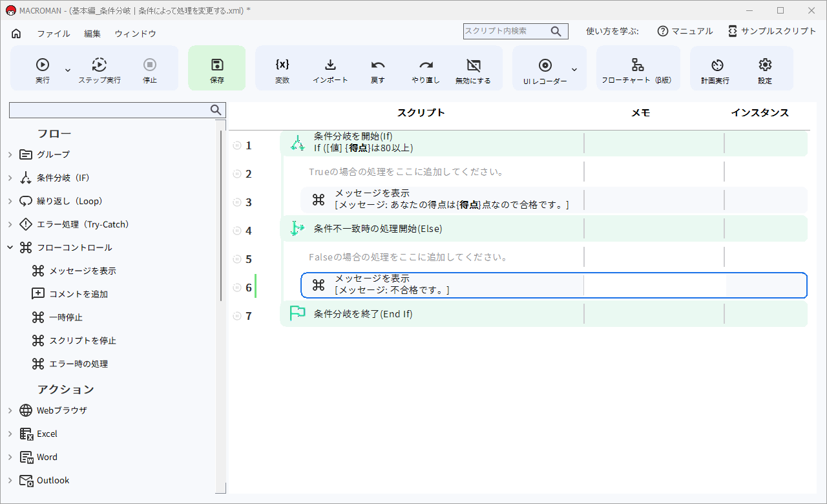The width and height of the screenshot is (827, 504).
Task: Select 一時停止 action
Action: pos(57,317)
